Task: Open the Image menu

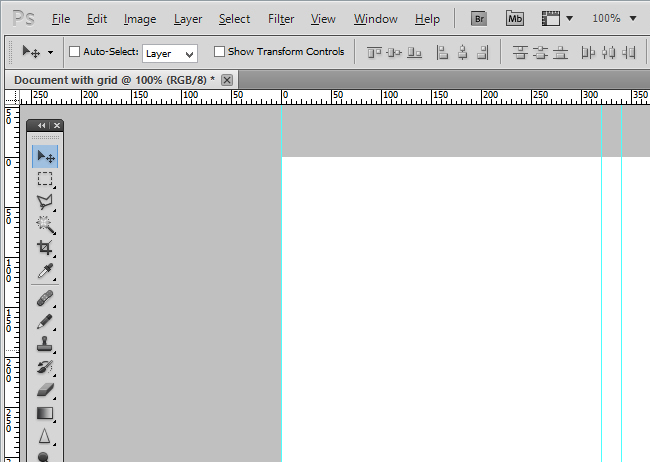Action: point(140,19)
